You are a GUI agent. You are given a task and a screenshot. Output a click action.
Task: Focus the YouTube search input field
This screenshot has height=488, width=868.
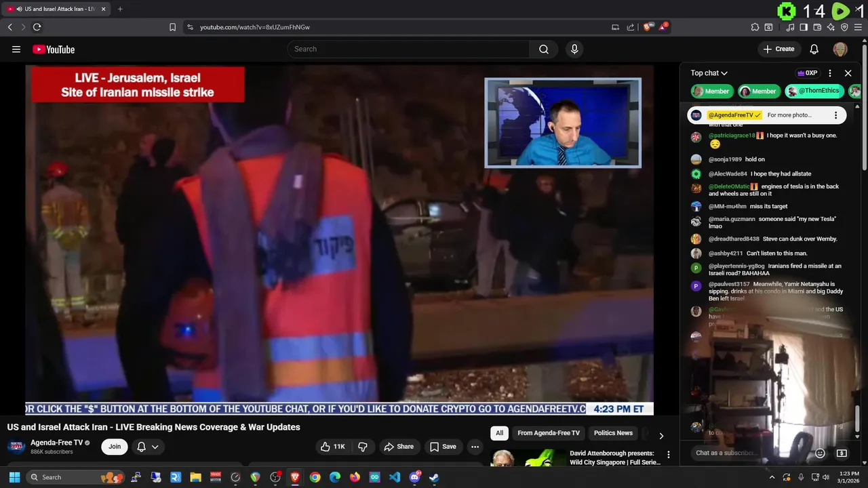tap(408, 49)
